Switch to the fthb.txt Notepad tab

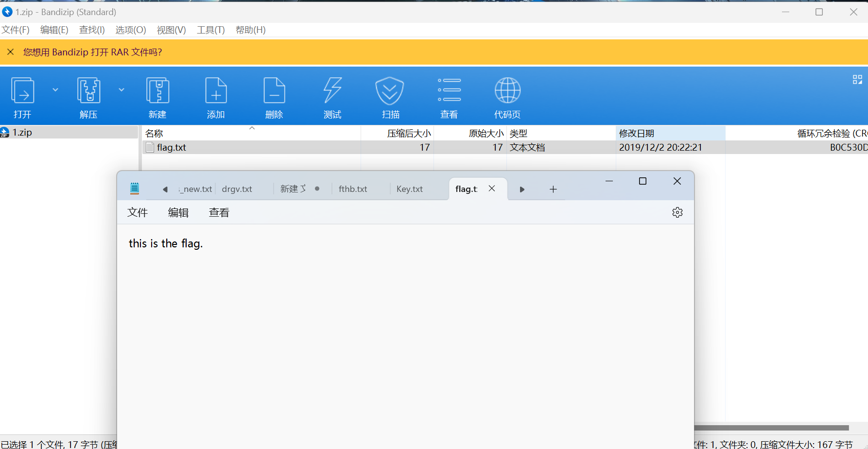pos(353,189)
